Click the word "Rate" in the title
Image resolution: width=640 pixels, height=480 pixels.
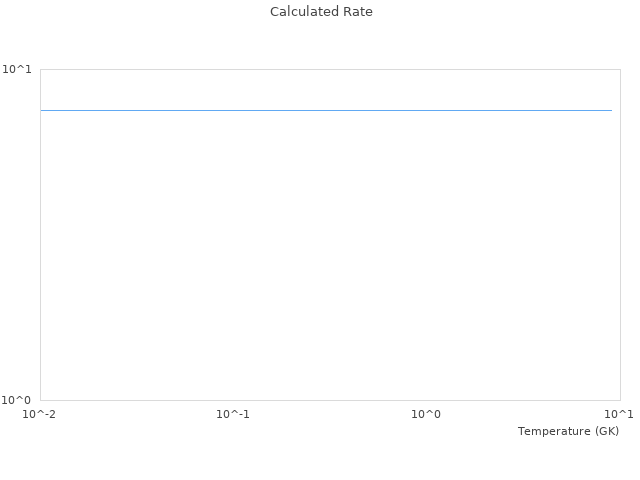tap(358, 12)
